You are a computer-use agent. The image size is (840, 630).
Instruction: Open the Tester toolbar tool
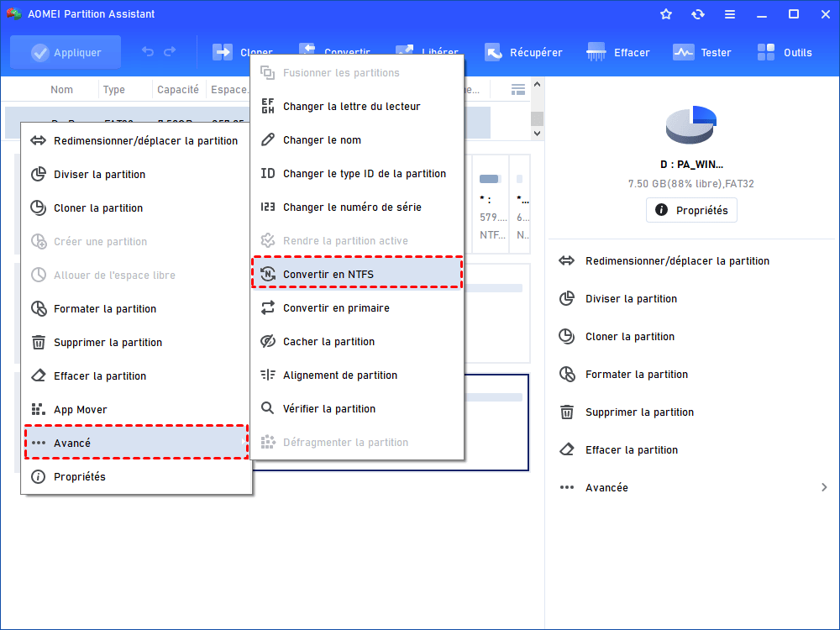[x=701, y=52]
